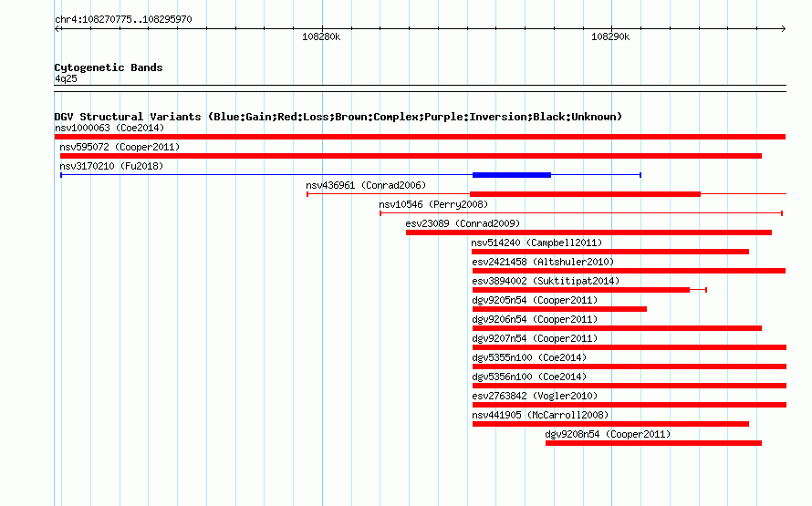Click the esv23089 red loss bar
This screenshot has height=506, width=812.
(x=588, y=232)
